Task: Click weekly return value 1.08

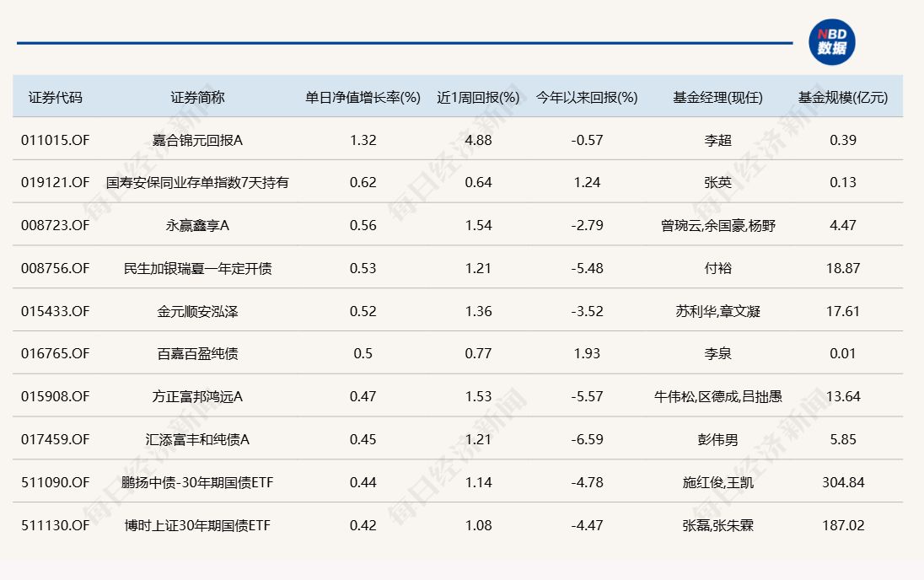Action: click(x=478, y=525)
